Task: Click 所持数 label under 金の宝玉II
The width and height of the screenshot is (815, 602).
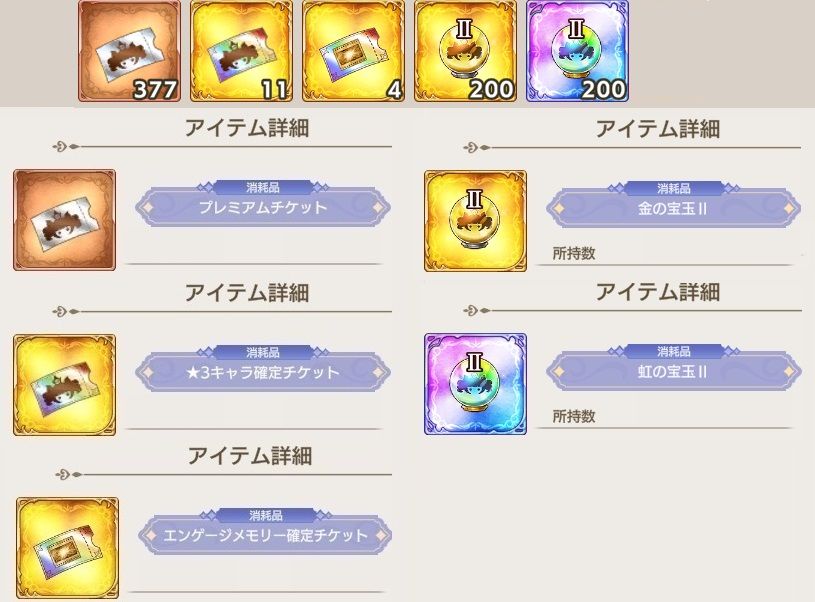Action: (574, 254)
